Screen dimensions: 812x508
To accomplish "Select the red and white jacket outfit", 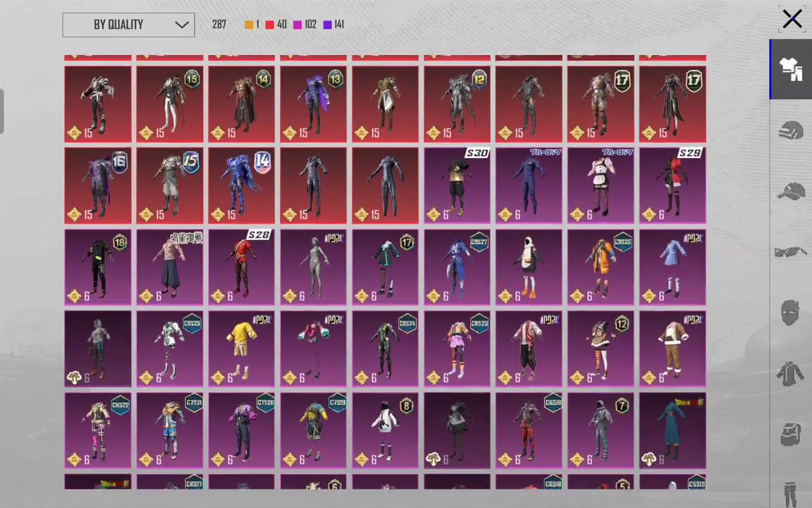I will [x=529, y=349].
